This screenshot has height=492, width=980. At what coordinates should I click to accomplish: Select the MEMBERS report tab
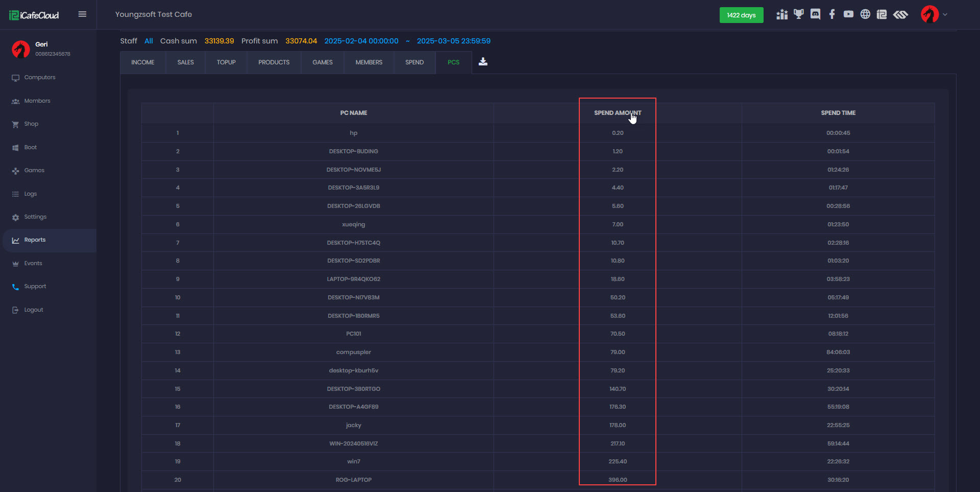click(x=369, y=62)
